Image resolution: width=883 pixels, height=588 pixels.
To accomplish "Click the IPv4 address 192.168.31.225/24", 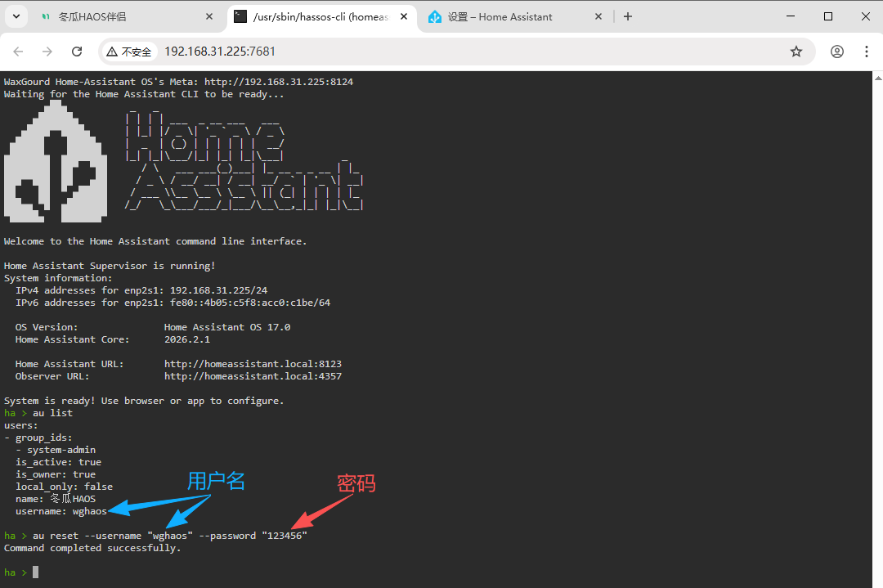I will [218, 290].
